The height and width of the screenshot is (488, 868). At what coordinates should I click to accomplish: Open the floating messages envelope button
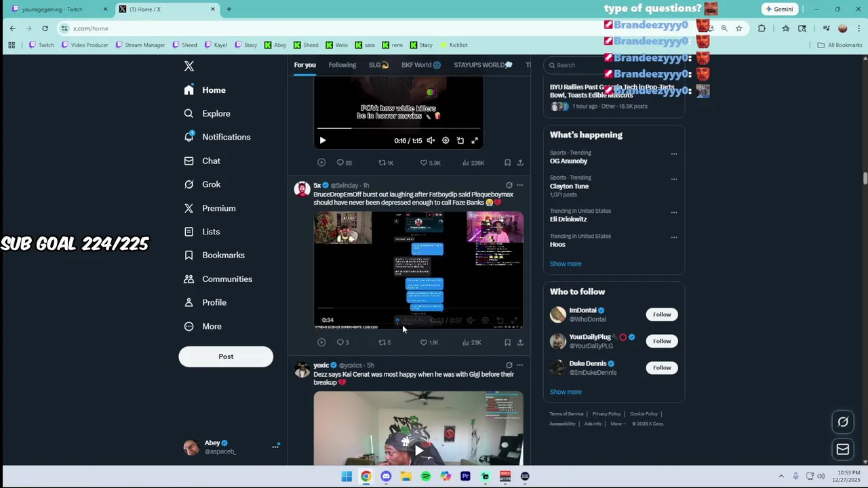(x=843, y=449)
